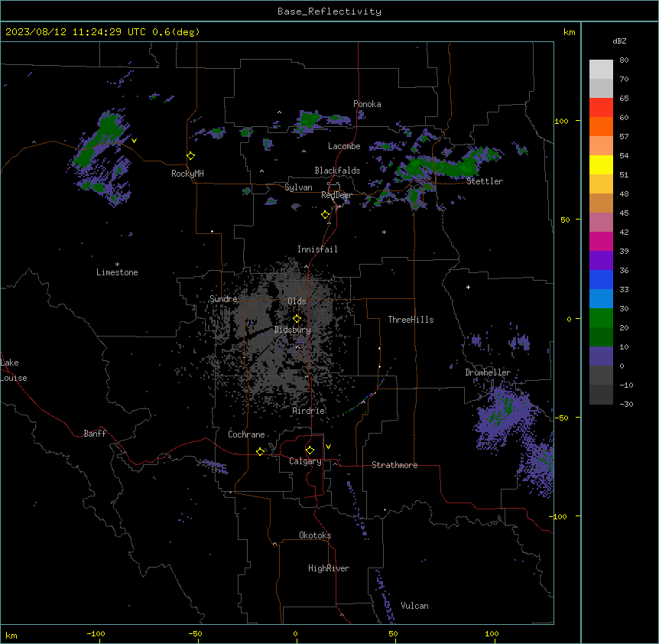Click the white plus marker north of Drumheller
Image resolution: width=659 pixels, height=644 pixels.
pos(468,287)
